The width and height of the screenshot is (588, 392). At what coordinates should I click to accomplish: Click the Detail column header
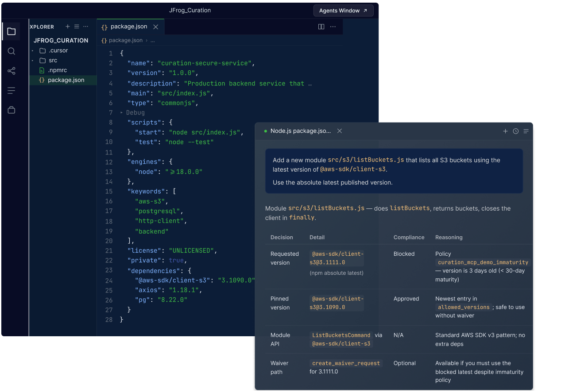coord(317,237)
